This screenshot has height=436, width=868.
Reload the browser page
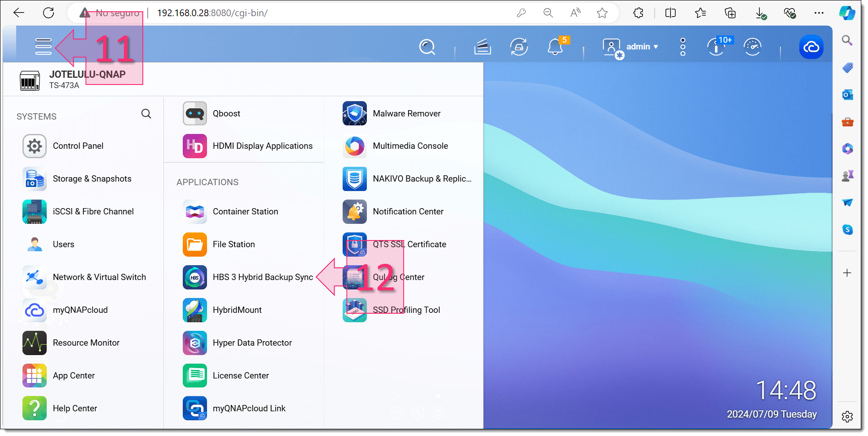click(x=48, y=13)
